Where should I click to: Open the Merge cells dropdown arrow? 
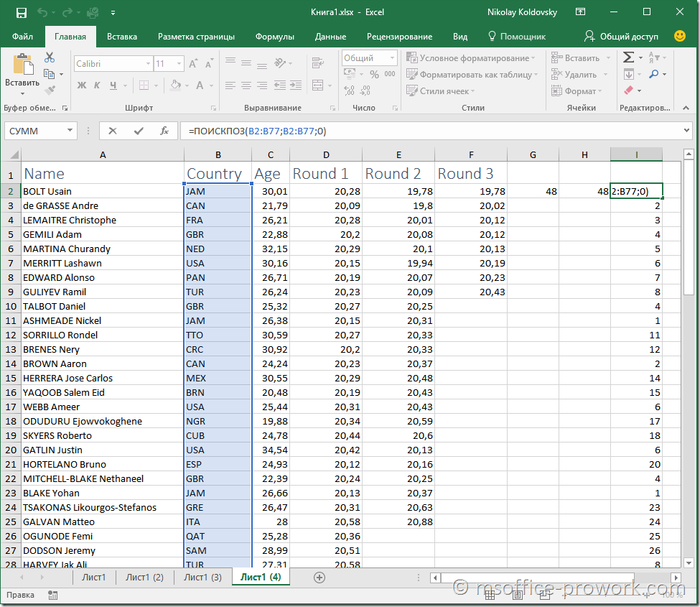click(330, 85)
